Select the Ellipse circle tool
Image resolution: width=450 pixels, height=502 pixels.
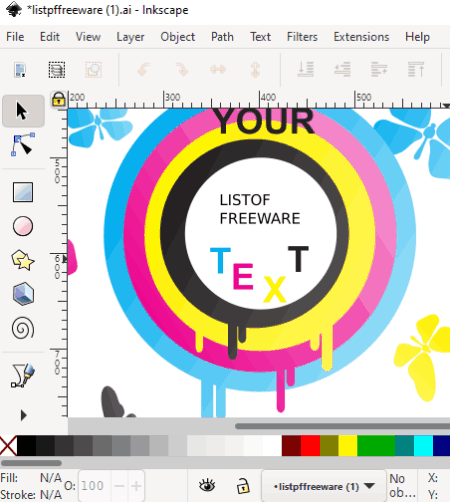(x=23, y=226)
